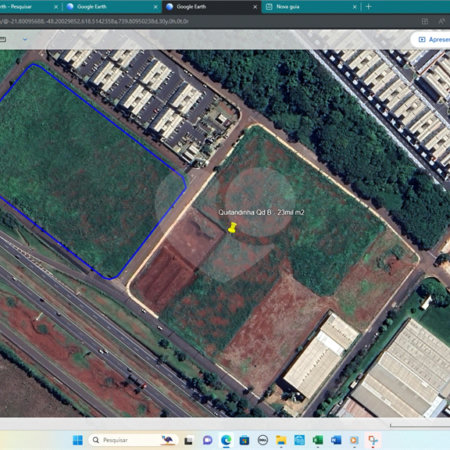Click the yellow Quitandinha Qd B placemark pin
Viewport: 450px width, 450px height.
(x=232, y=228)
